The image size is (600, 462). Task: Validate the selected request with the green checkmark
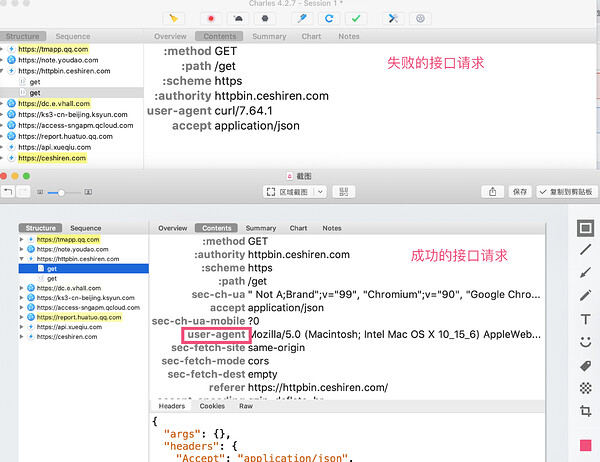coord(356,18)
